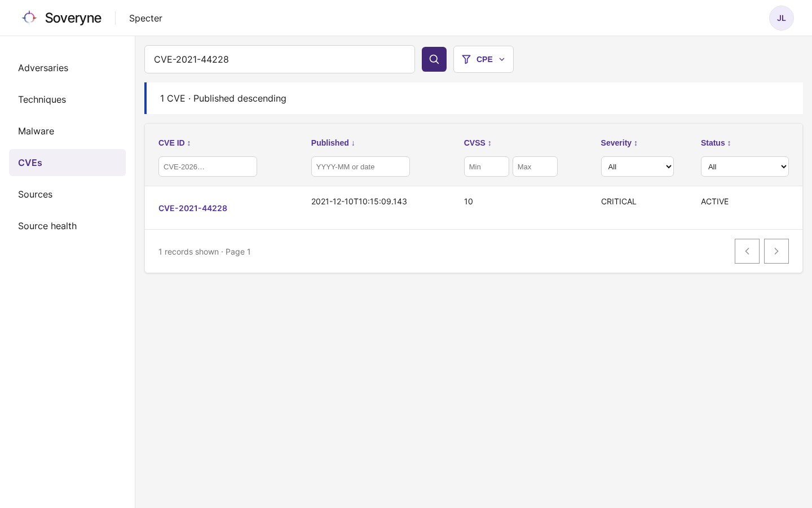
Task: Open Adversaries in the sidebar
Action: click(67, 68)
